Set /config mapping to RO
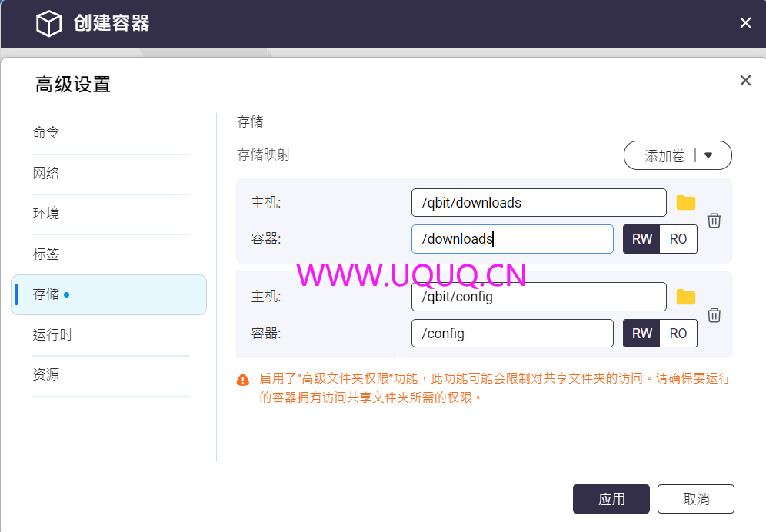This screenshot has width=766, height=532. point(678,334)
